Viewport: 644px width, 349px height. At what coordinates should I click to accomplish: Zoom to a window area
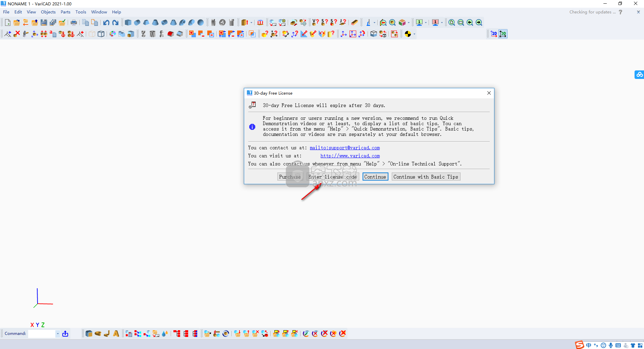click(461, 22)
